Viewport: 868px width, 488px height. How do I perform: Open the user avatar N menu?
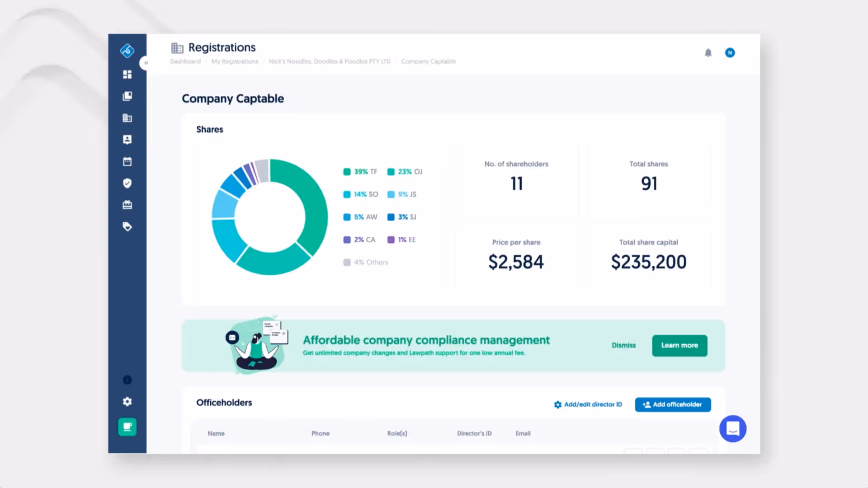pos(730,53)
